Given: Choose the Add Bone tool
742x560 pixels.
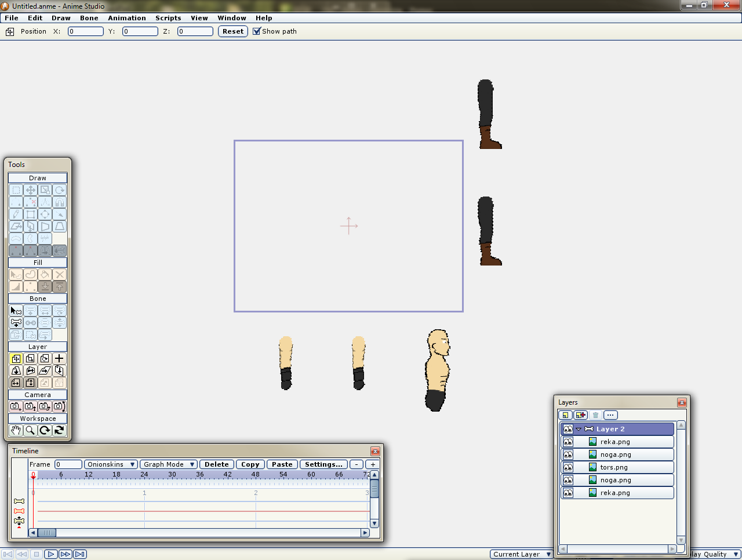Looking at the screenshot, I should 16,323.
